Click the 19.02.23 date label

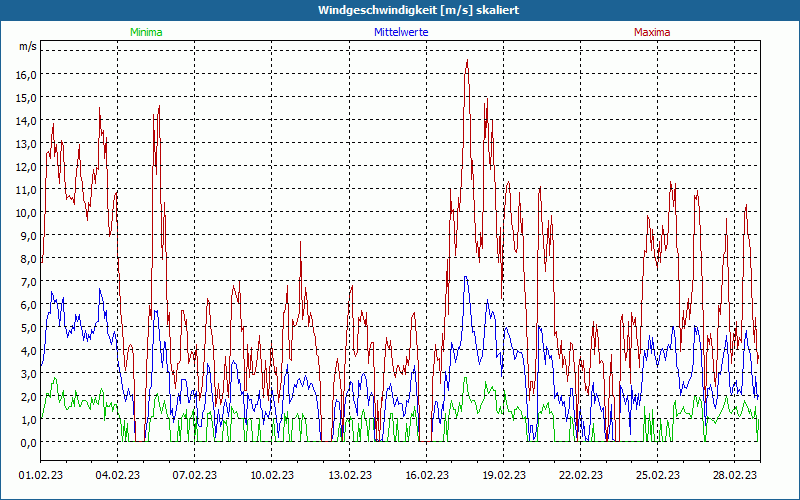click(504, 476)
